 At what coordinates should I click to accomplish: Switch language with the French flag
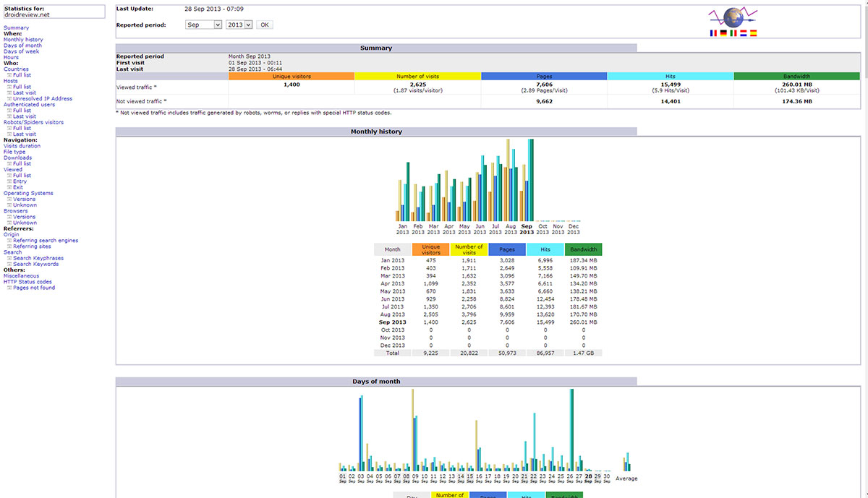(715, 33)
